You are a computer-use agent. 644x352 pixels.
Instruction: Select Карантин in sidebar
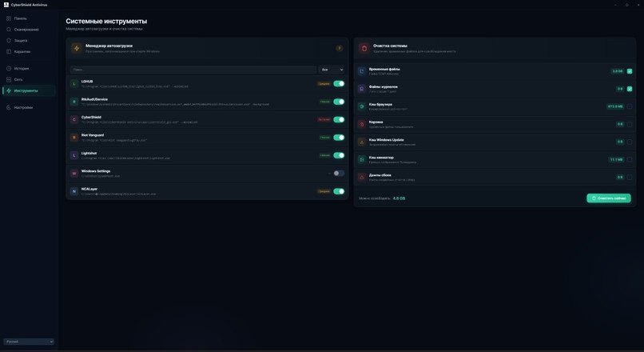pyautogui.click(x=29, y=52)
